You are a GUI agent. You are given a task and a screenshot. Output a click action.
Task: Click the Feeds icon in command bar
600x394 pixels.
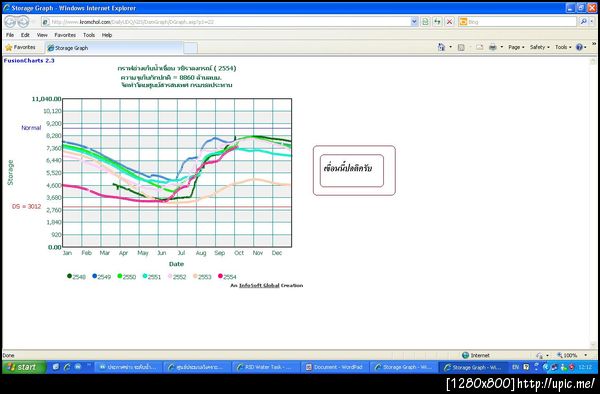[461, 47]
